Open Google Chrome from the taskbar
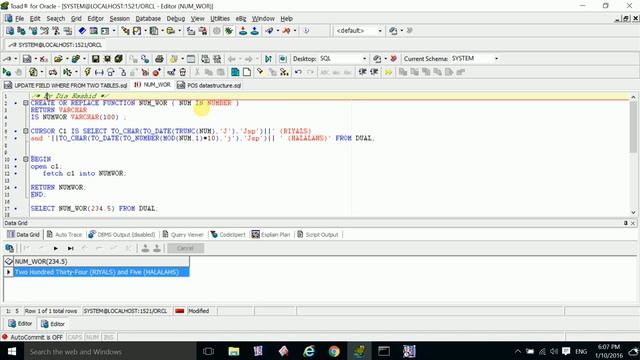This screenshot has height=360, width=640. coord(334,351)
